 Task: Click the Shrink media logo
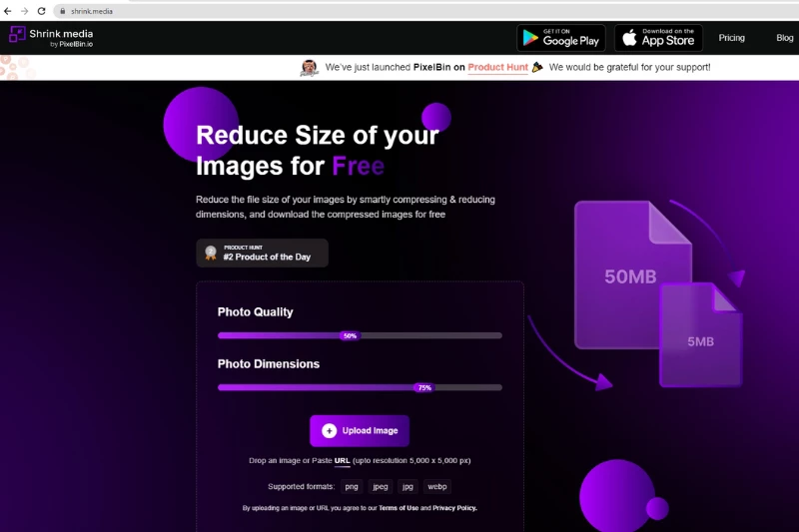(x=51, y=37)
